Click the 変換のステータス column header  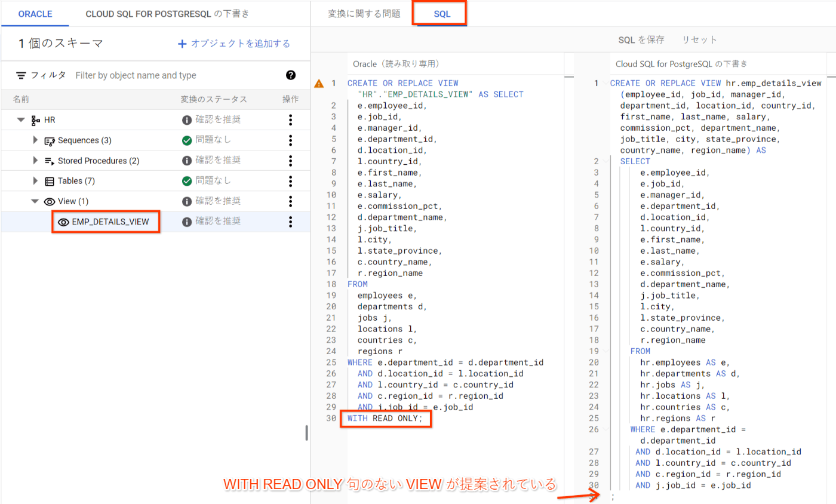214,99
